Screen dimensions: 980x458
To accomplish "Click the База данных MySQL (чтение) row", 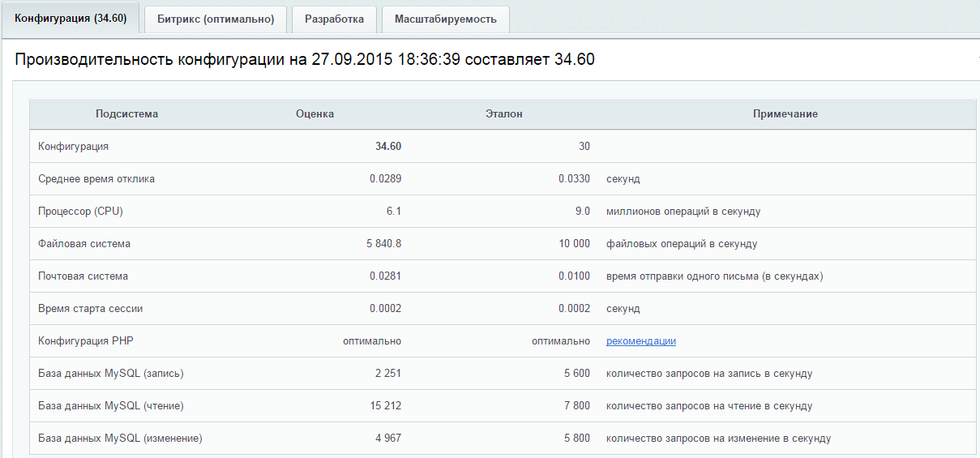I will (x=105, y=406).
